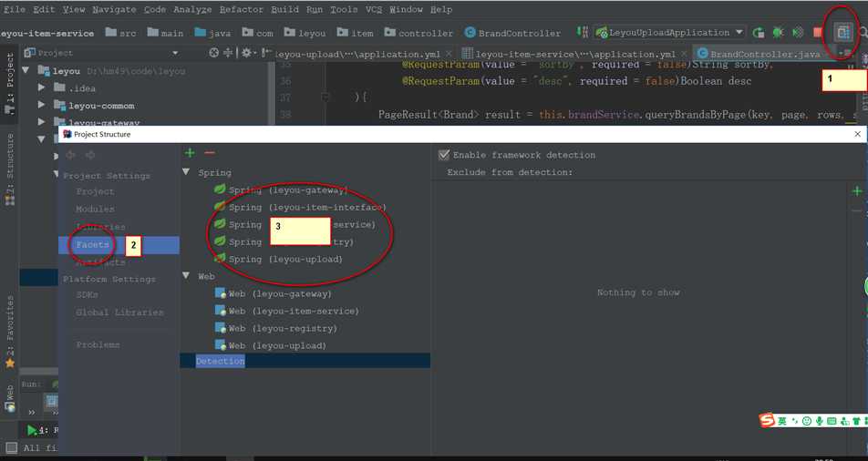Open the Run menu
This screenshot has width=868, height=461.
click(x=315, y=9)
